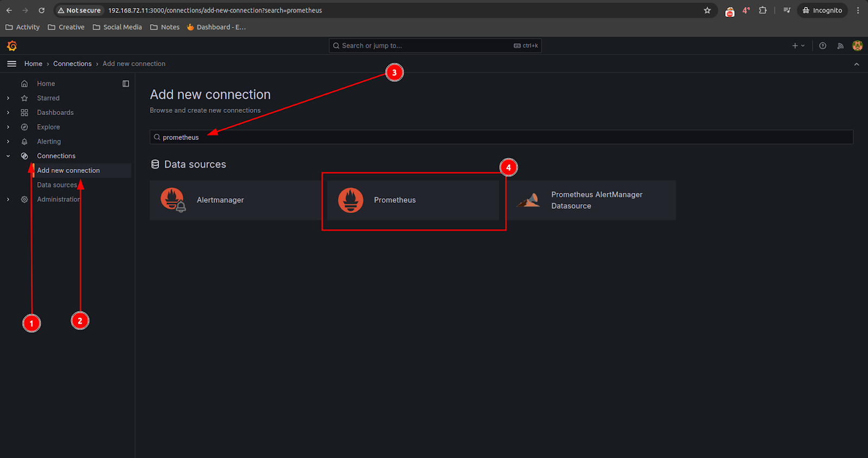This screenshot has width=868, height=458.
Task: Open the Prometheus data source card
Action: [x=413, y=200]
